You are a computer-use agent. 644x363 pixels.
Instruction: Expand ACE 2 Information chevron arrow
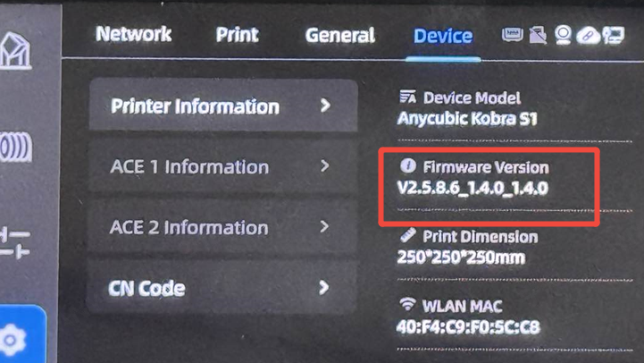(324, 226)
